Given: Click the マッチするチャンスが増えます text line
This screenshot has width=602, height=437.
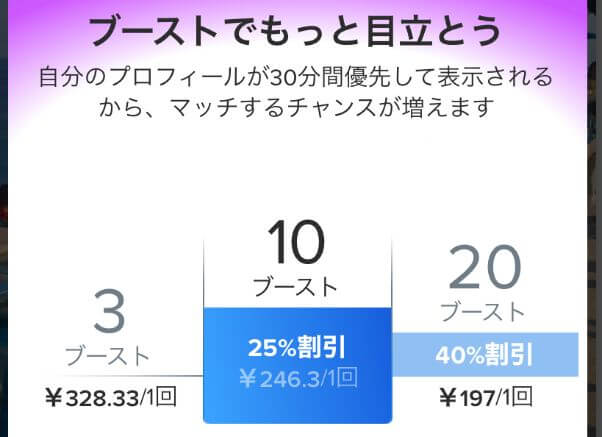Looking at the screenshot, I should click(294, 105).
